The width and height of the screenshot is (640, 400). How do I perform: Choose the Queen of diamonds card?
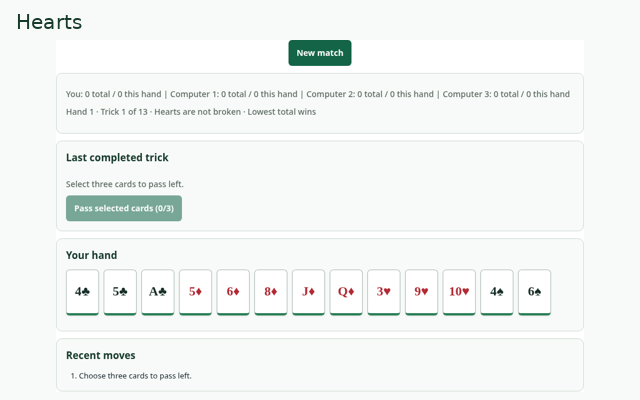[346, 292]
